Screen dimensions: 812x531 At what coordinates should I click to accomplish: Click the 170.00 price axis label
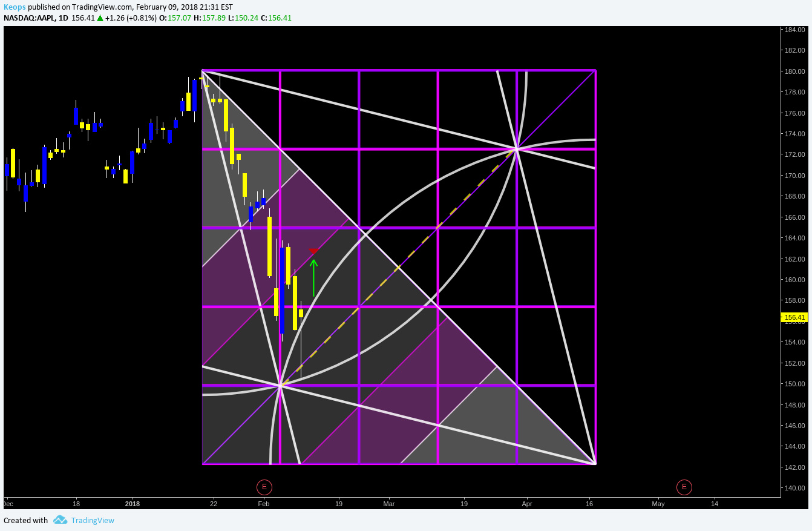click(x=794, y=176)
